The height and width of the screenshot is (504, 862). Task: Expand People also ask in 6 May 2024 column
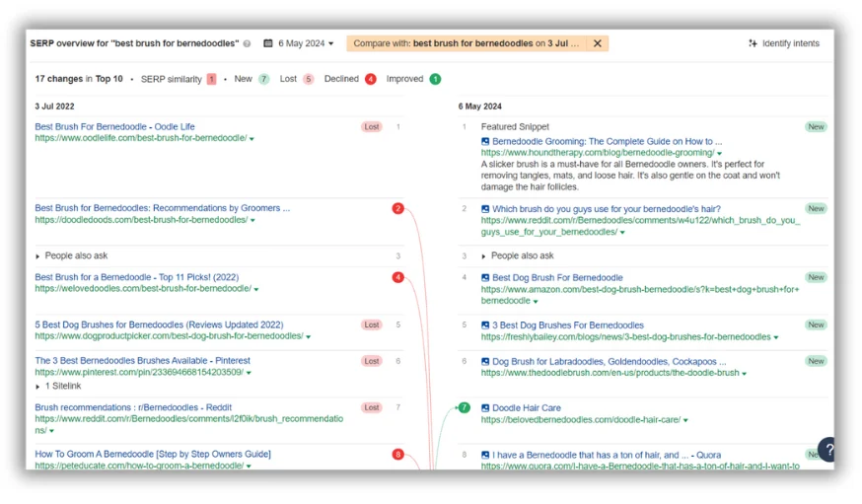click(x=484, y=256)
